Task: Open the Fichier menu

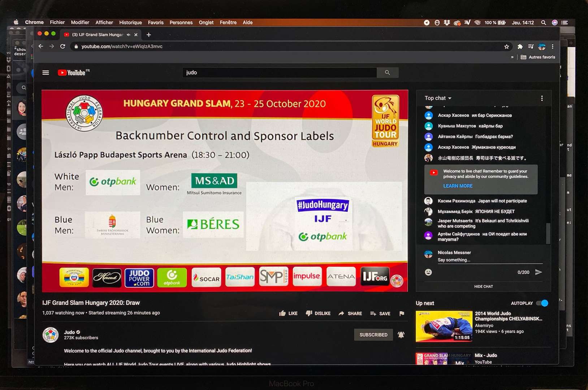Action: coord(57,22)
